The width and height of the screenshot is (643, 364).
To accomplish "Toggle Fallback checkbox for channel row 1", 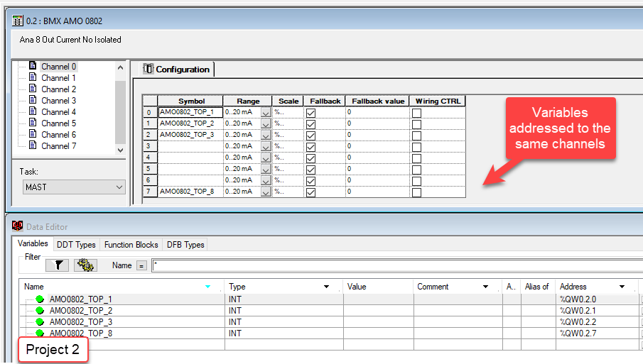I will [x=310, y=124].
